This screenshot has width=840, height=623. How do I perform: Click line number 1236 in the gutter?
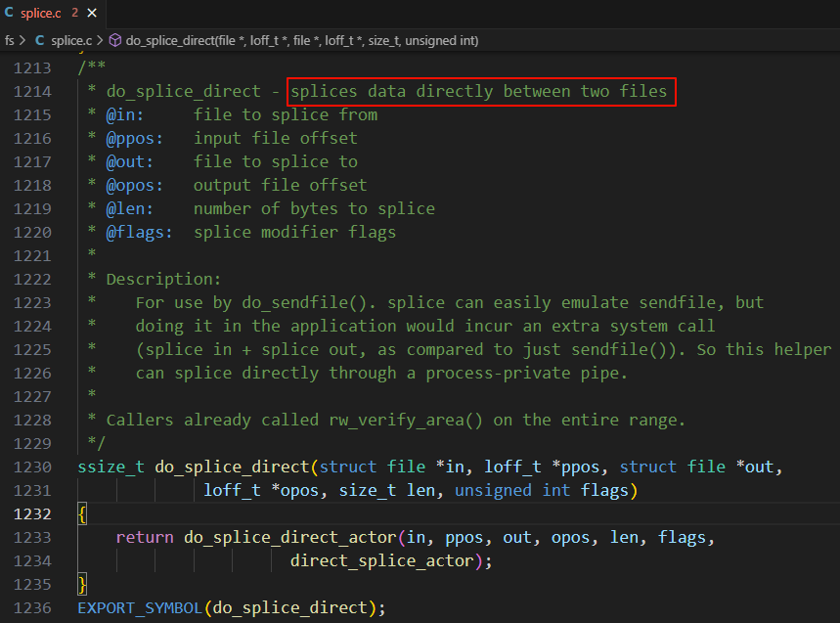point(32,608)
